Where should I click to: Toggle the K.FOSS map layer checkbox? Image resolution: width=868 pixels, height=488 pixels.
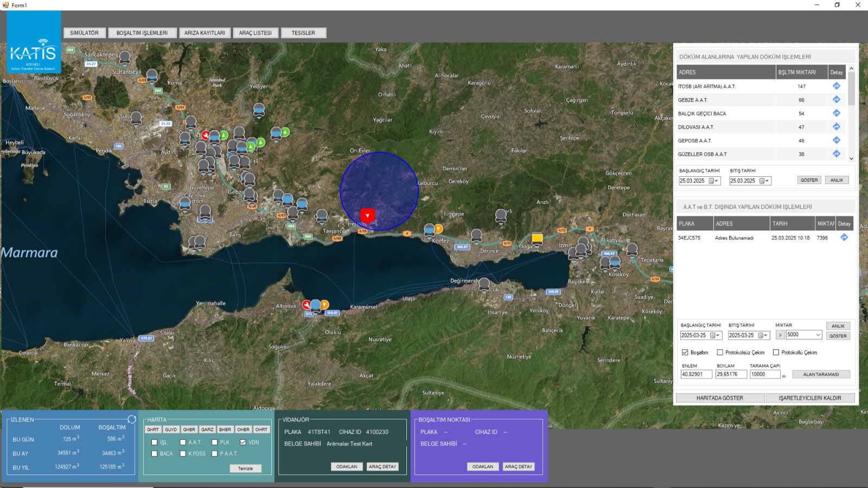pos(183,454)
